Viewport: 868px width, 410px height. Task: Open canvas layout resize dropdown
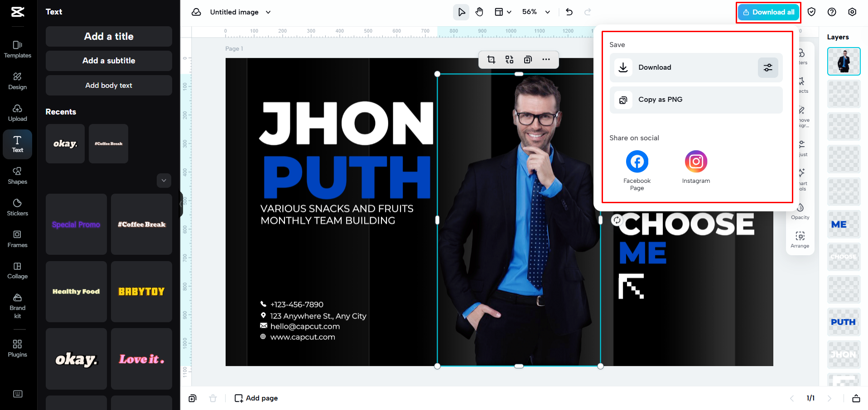coord(502,12)
